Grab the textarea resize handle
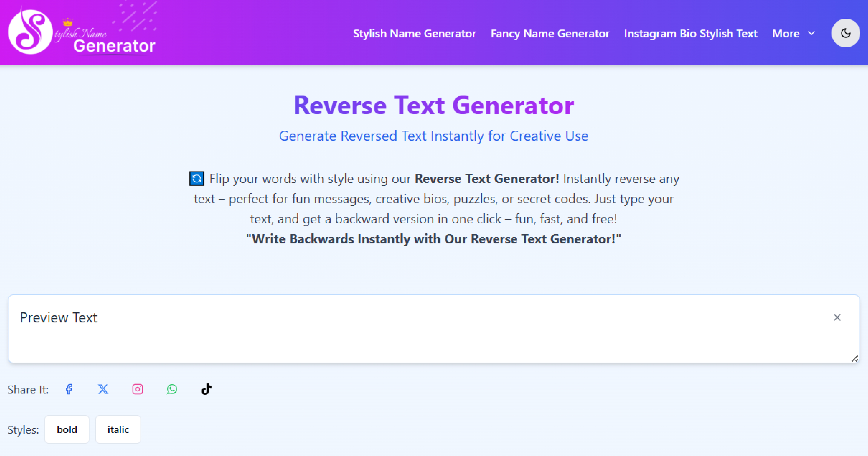This screenshot has height=456, width=868. pos(855,358)
